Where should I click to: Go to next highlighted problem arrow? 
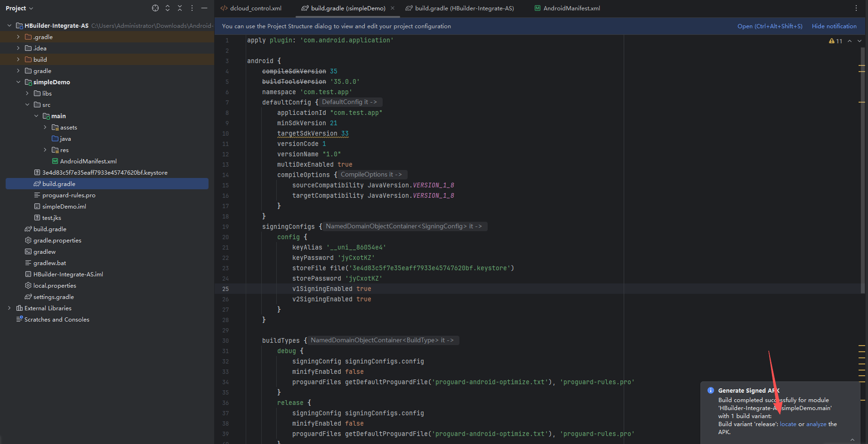click(x=860, y=41)
